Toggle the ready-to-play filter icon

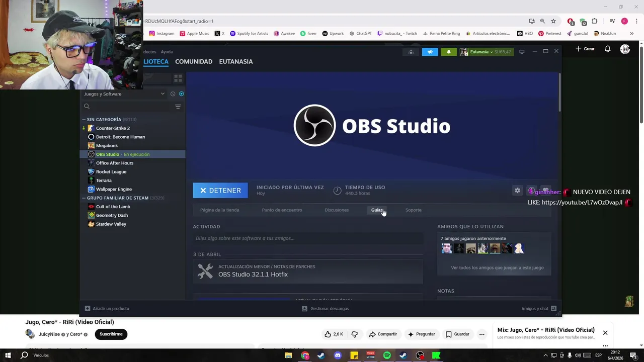click(x=182, y=94)
